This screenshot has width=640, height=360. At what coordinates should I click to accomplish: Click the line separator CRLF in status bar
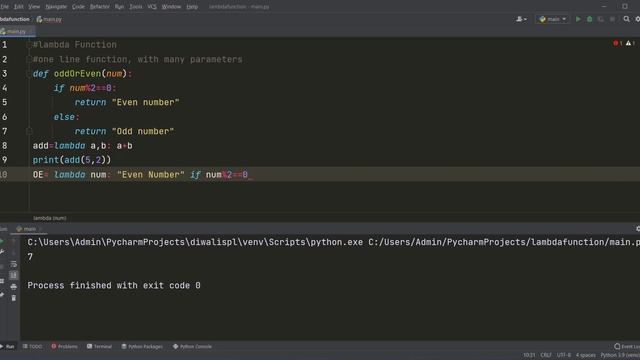point(546,355)
